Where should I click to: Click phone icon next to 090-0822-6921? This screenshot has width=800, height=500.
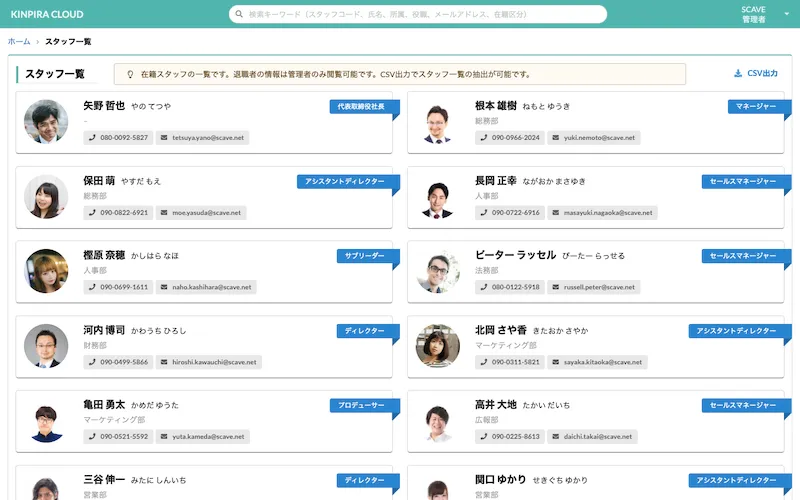[92, 212]
